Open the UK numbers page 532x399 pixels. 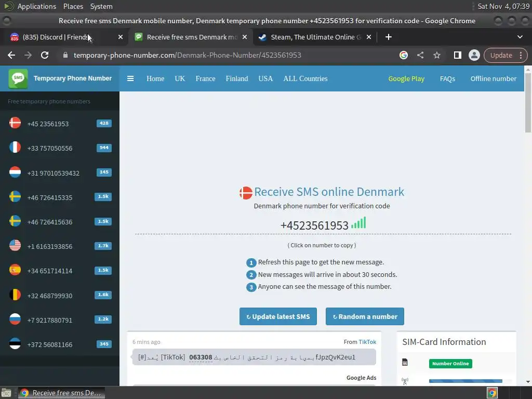click(180, 79)
